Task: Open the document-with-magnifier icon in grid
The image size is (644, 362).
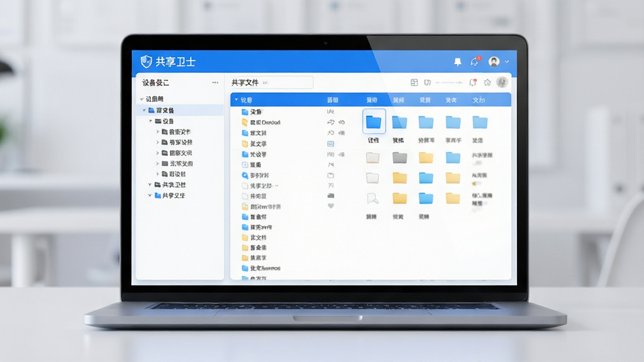Action: pos(372,199)
